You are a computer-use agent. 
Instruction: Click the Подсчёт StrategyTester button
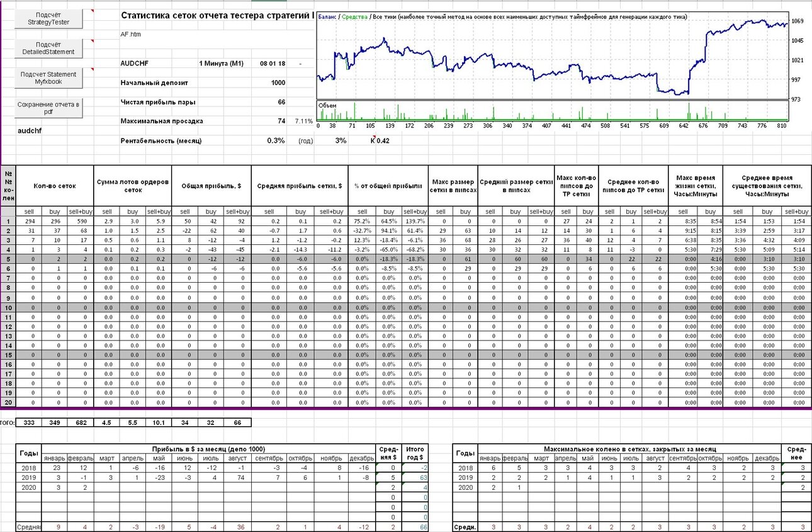48,19
